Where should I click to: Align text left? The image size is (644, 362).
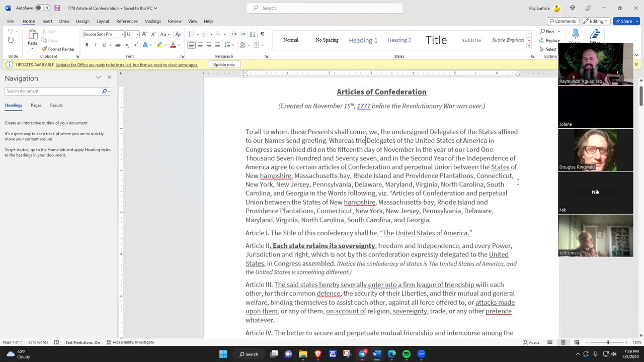[x=191, y=45]
